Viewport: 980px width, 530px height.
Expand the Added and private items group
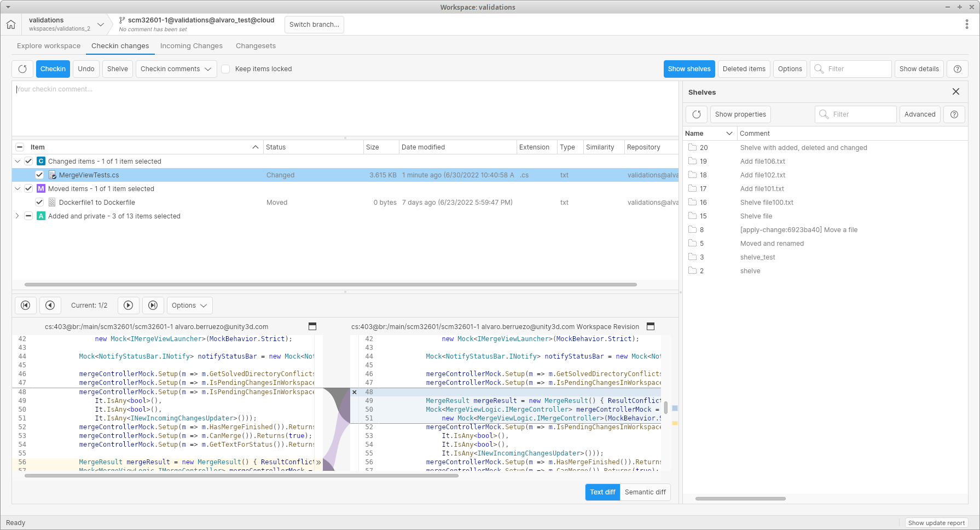16,216
